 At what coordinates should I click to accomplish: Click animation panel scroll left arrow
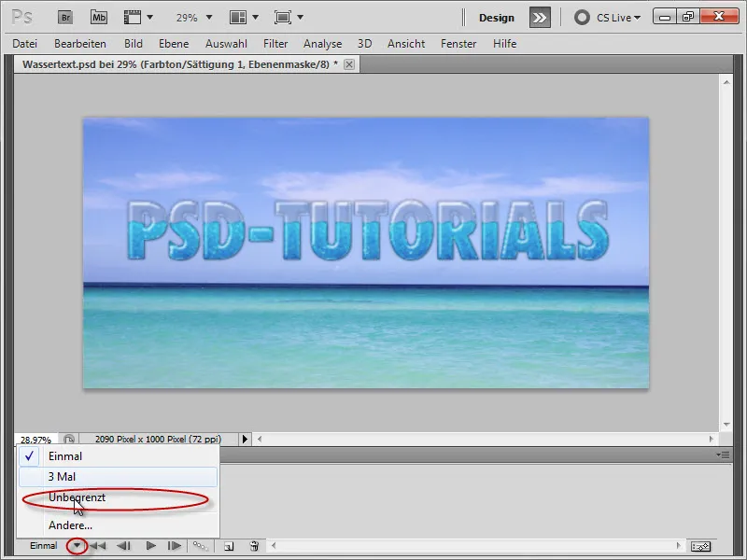pyautogui.click(x=274, y=546)
